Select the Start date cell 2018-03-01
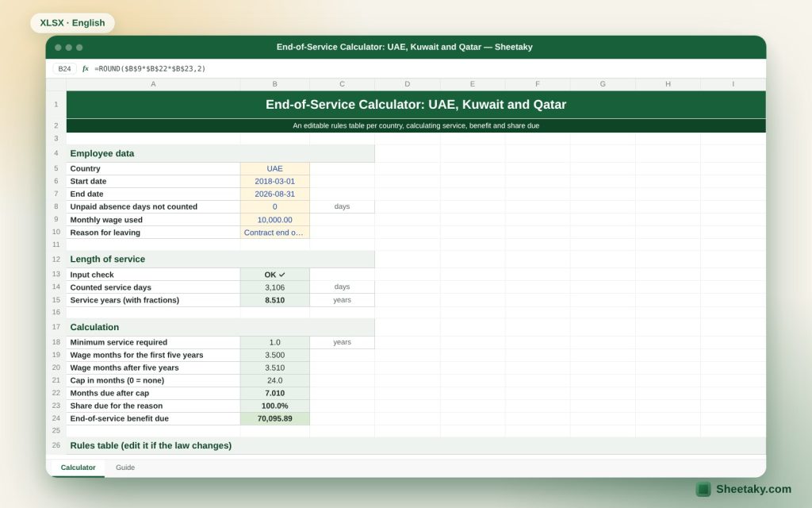812x508 pixels. [275, 182]
